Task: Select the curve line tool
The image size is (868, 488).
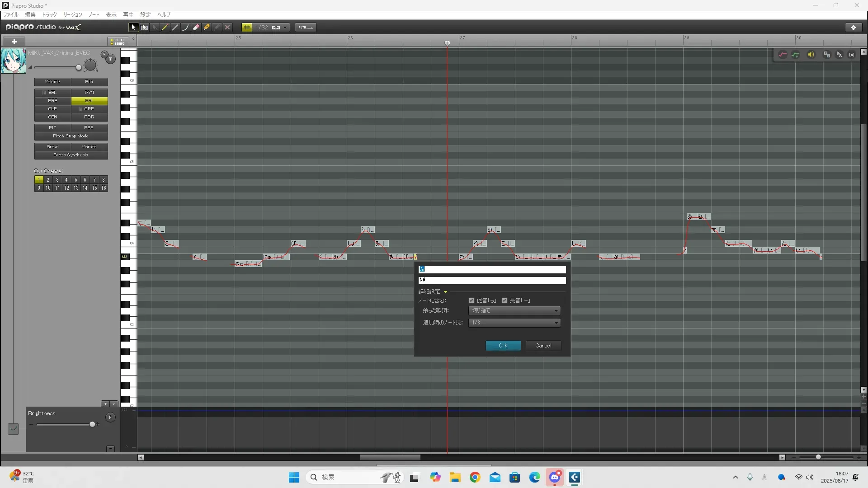Action: pos(186,28)
